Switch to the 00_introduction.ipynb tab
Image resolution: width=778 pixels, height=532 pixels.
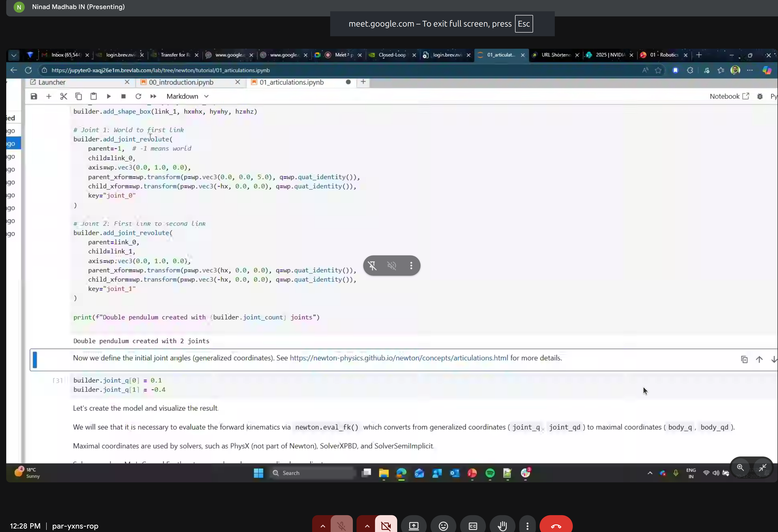click(x=181, y=82)
